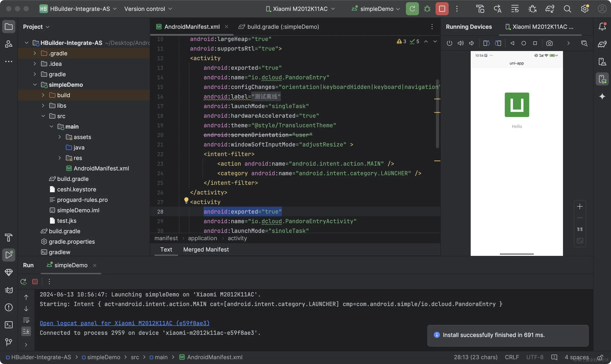Stop the running simpleDemo app

tap(442, 9)
